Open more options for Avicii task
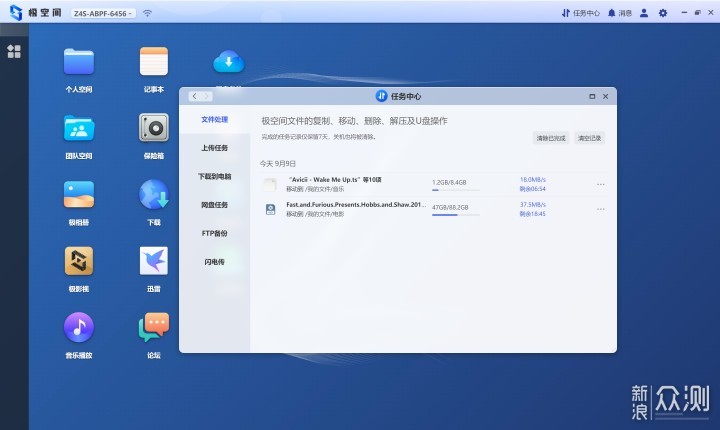 [601, 184]
